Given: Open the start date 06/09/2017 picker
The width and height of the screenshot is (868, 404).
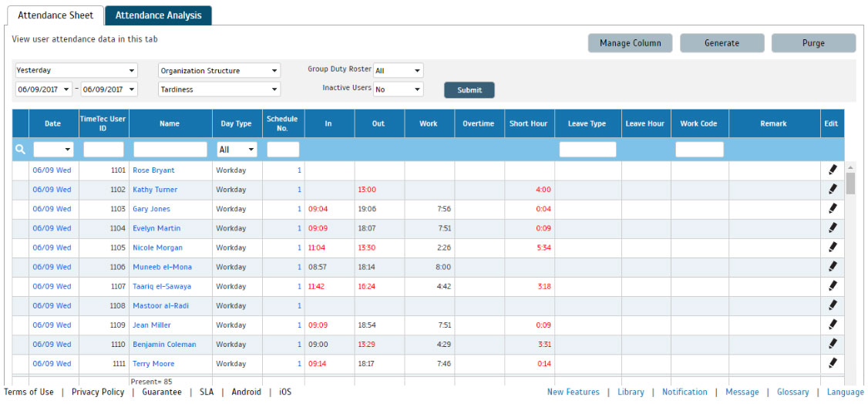Looking at the screenshot, I should pos(44,89).
